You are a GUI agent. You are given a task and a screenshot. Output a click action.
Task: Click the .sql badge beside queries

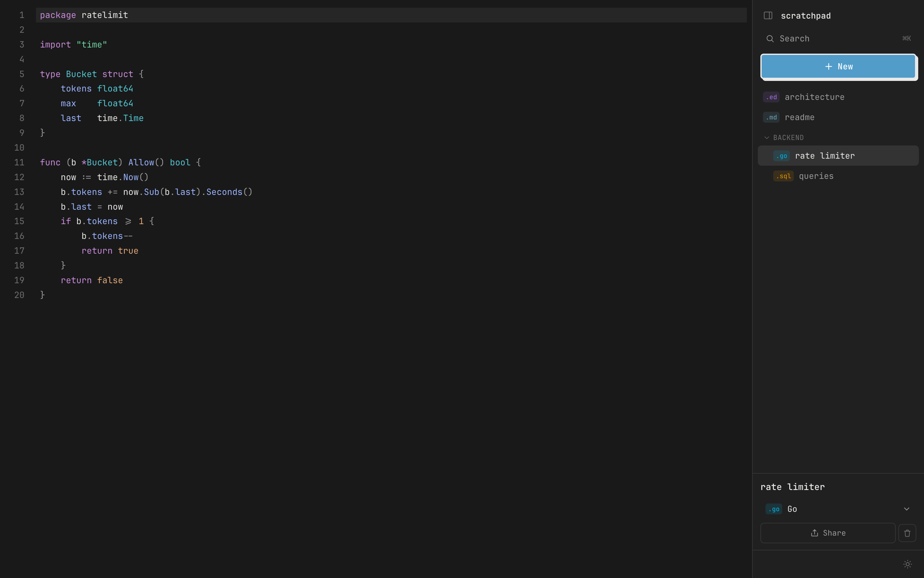pyautogui.click(x=783, y=176)
